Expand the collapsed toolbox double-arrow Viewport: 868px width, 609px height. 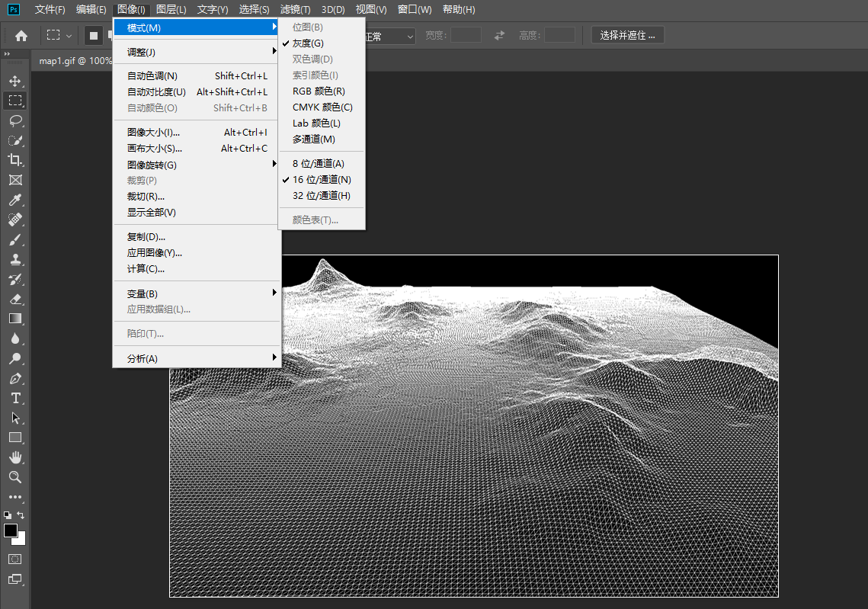[7, 53]
